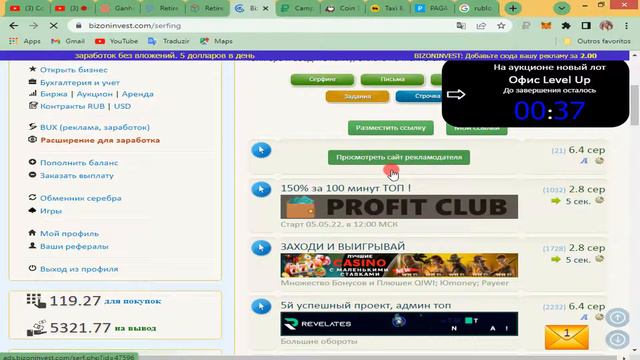This screenshot has height=360, width=640.
Task: Open Расширение для заработка link
Action: click(100, 140)
